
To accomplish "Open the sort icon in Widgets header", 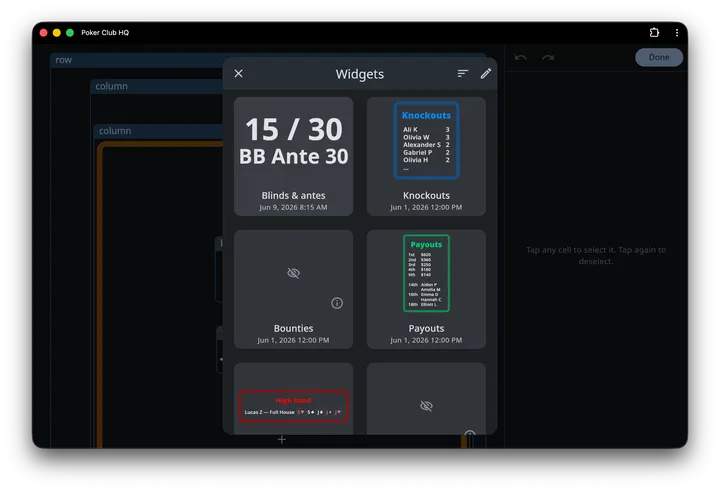I will point(462,73).
